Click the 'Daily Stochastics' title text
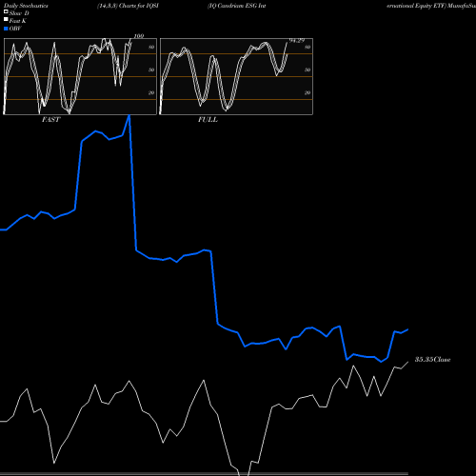 pos(26,6)
